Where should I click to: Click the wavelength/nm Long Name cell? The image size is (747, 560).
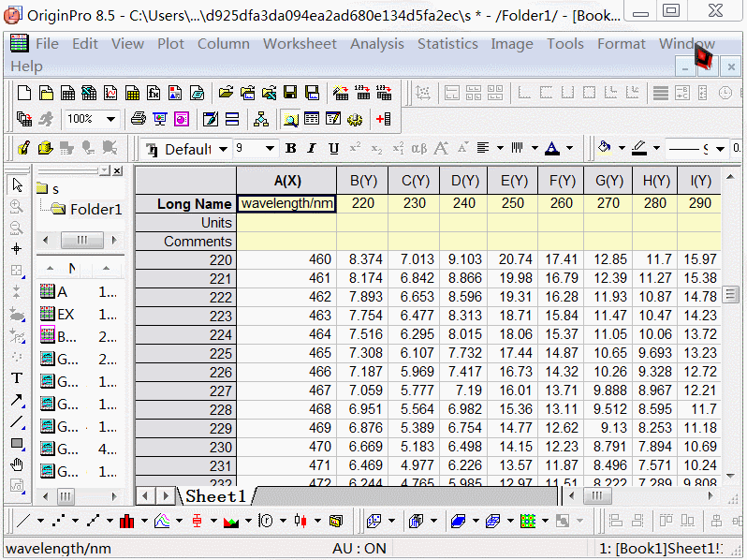[286, 203]
